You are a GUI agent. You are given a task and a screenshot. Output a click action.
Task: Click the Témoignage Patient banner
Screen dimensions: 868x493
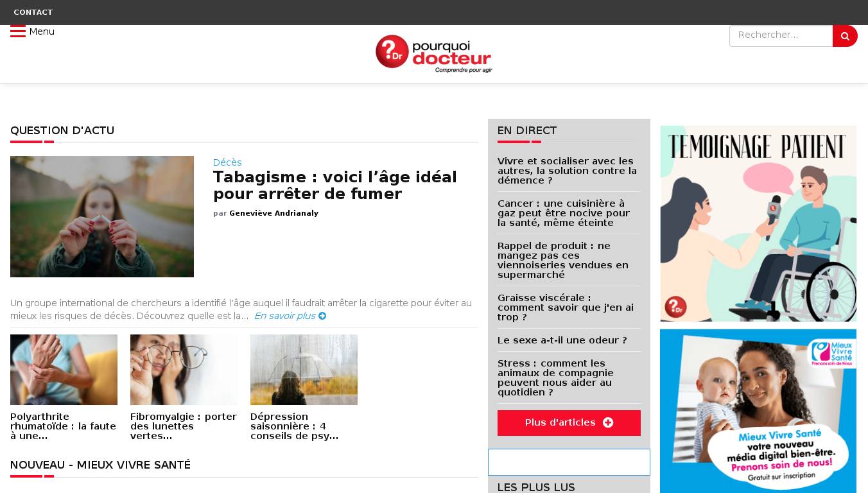coord(758,223)
